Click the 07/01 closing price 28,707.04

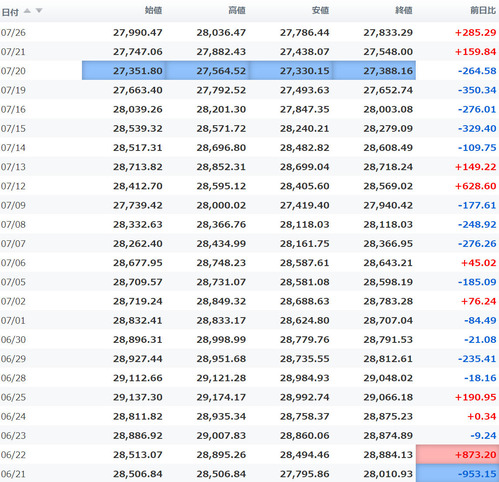pos(388,320)
